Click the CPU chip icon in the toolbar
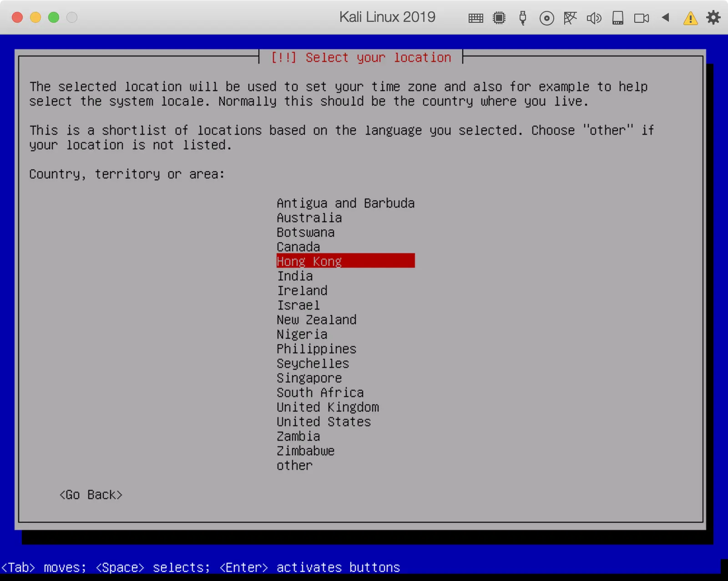This screenshot has height=581, width=728. [x=499, y=18]
